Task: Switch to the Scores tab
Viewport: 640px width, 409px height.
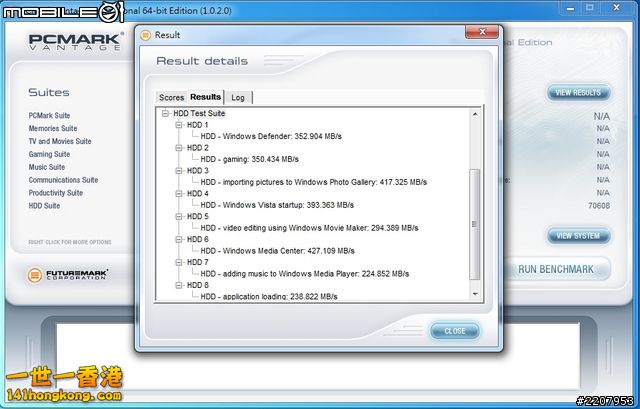Action: tap(171, 97)
